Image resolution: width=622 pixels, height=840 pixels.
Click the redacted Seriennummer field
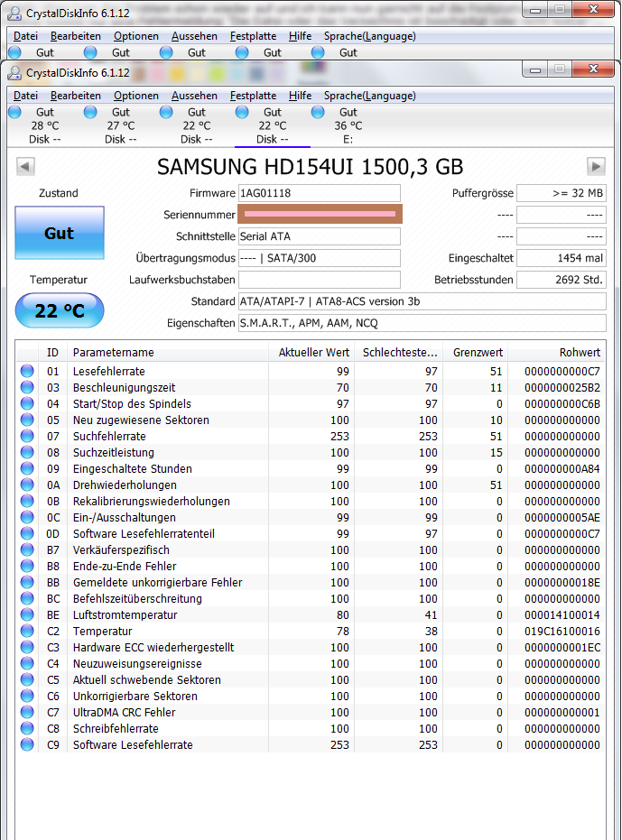(320, 214)
